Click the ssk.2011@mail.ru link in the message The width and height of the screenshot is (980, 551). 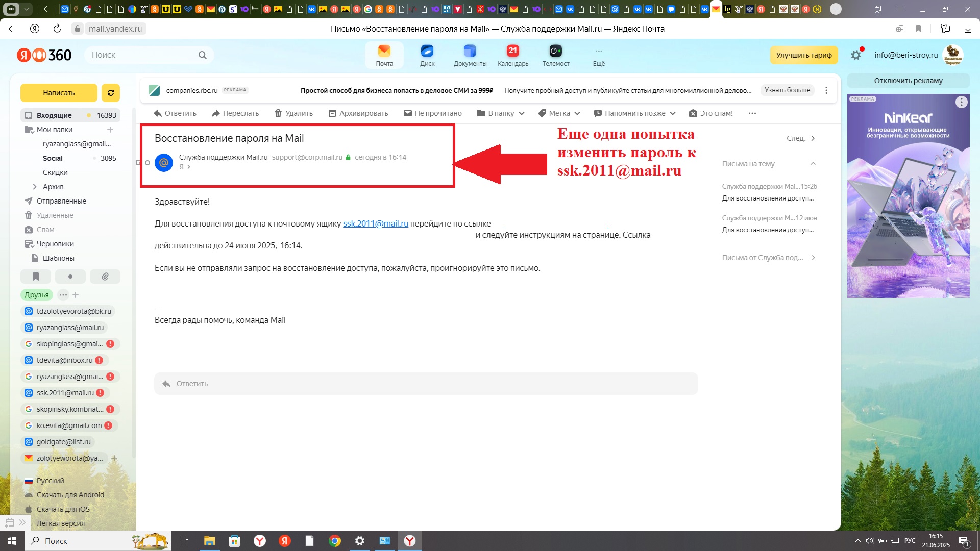376,223
